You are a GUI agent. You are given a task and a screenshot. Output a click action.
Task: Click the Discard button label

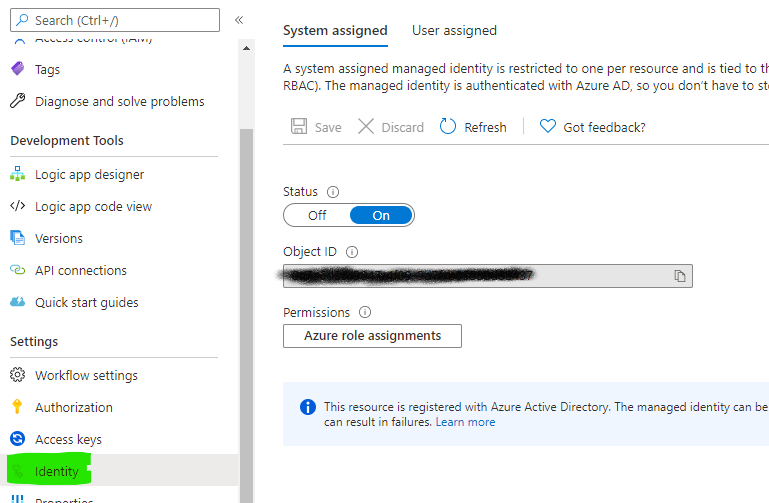coord(403,127)
